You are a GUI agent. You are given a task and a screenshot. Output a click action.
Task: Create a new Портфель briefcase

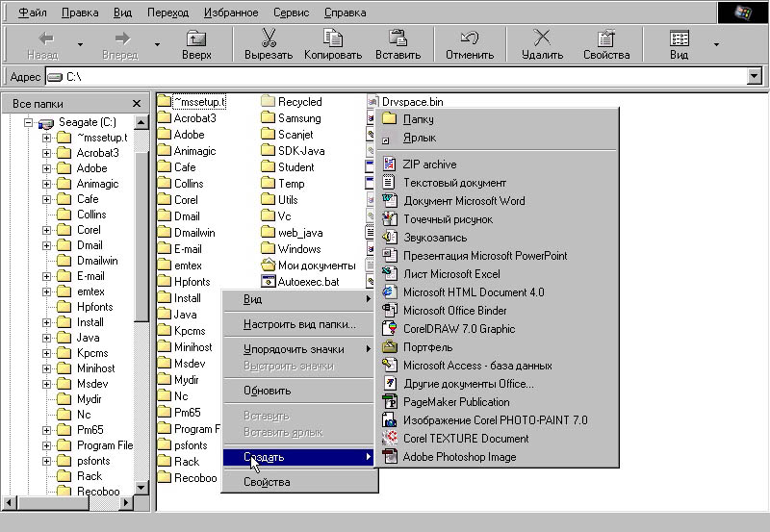[x=496, y=347]
